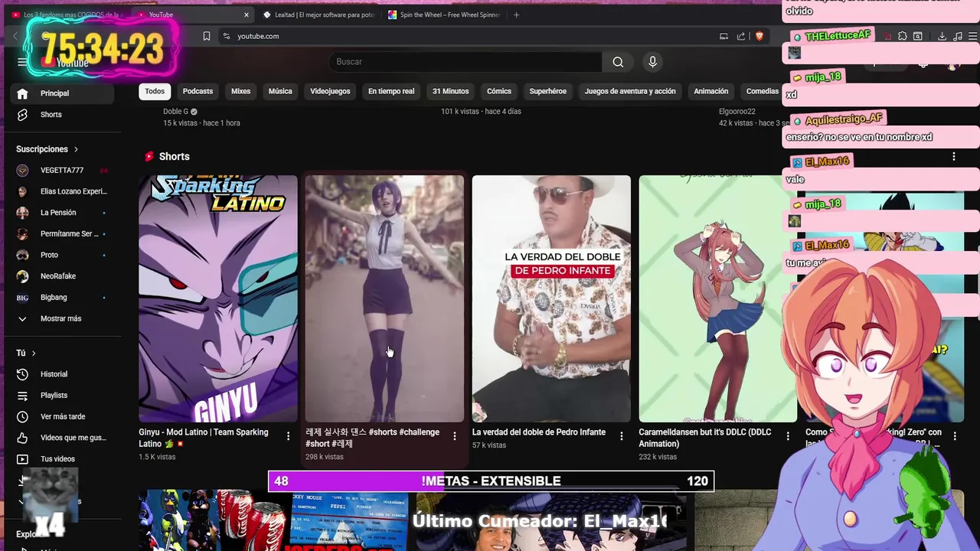Select the 31 Minutos filter chip
Screen dimensions: 980x551
point(450,91)
